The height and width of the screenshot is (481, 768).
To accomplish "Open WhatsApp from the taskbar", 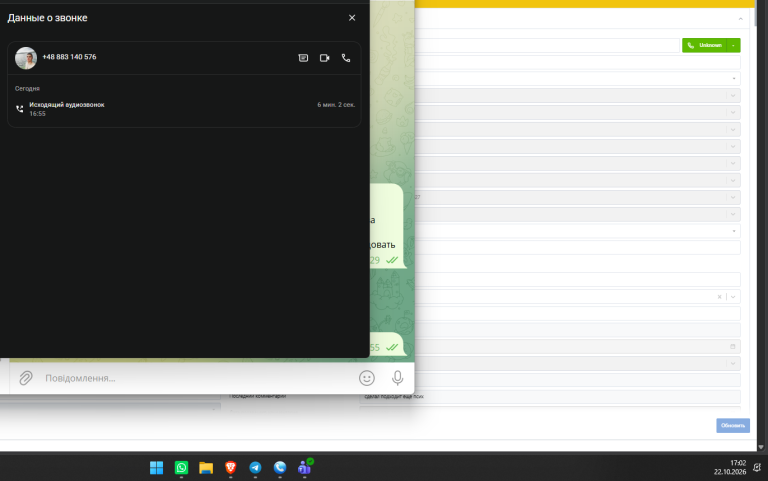I will [x=181, y=468].
